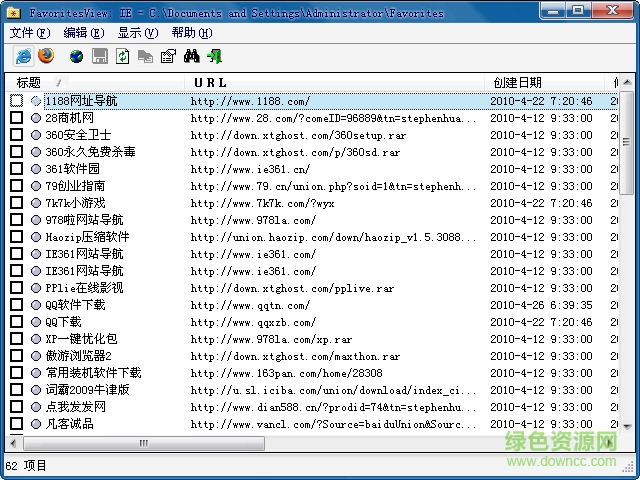
Task: Select the URL http://www.978la.com/xp.rar
Action: coord(271,339)
